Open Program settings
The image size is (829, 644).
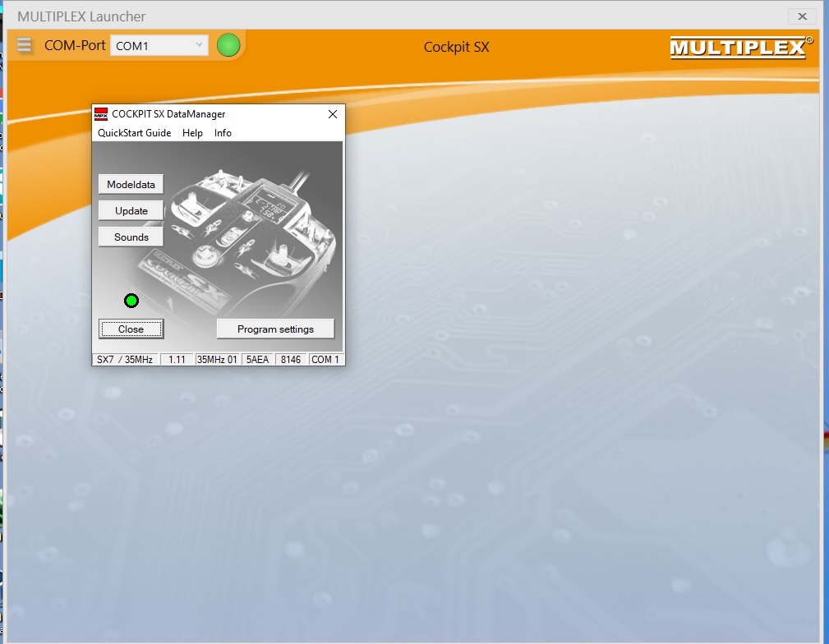coord(275,329)
